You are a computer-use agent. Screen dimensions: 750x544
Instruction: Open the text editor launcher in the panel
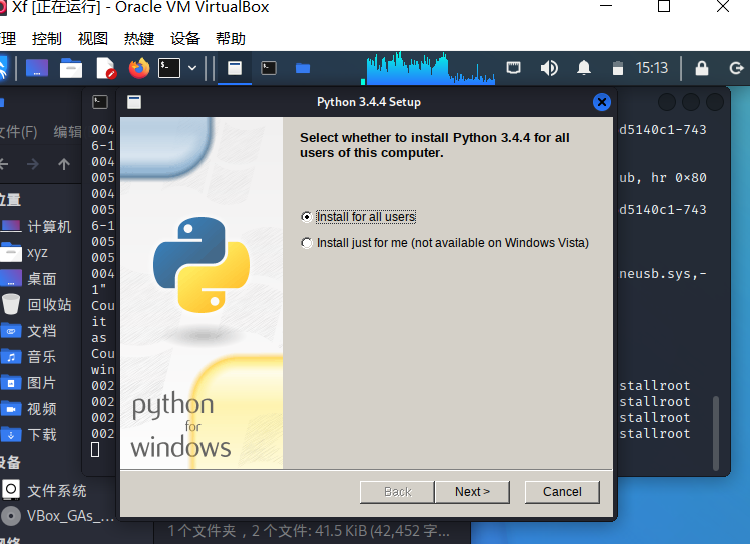[105, 68]
